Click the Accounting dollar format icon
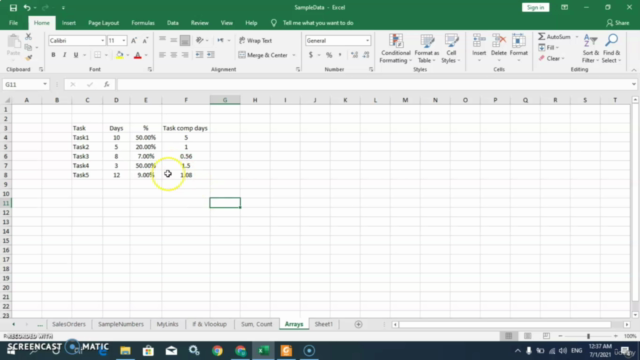Screen dimensions: 640x360 pyautogui.click(x=311, y=55)
